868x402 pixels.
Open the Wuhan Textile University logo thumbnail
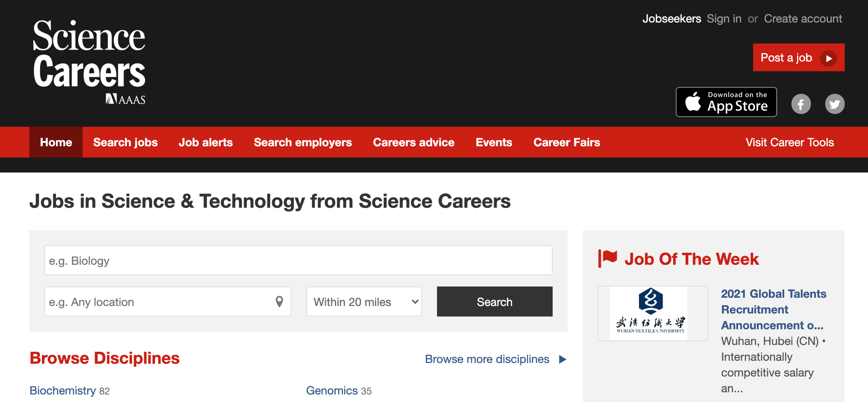click(x=653, y=313)
